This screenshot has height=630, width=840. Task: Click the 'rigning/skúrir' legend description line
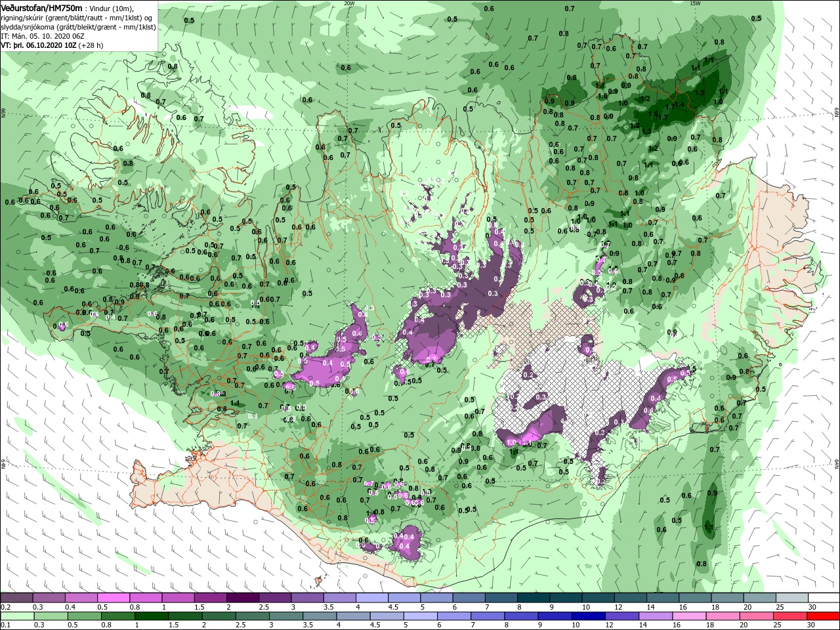(x=76, y=18)
